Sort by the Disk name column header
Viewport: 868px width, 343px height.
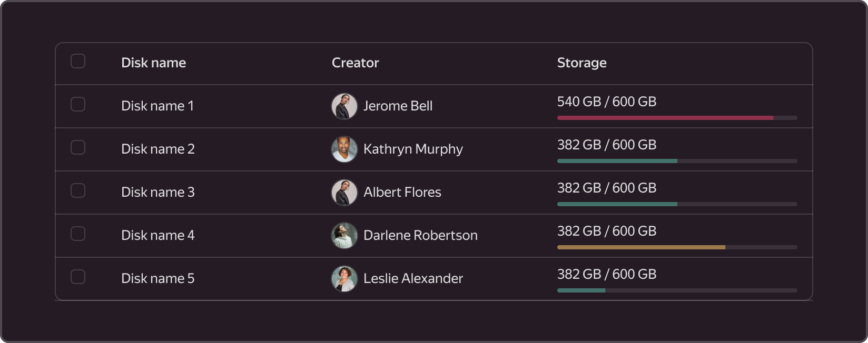pyautogui.click(x=153, y=63)
